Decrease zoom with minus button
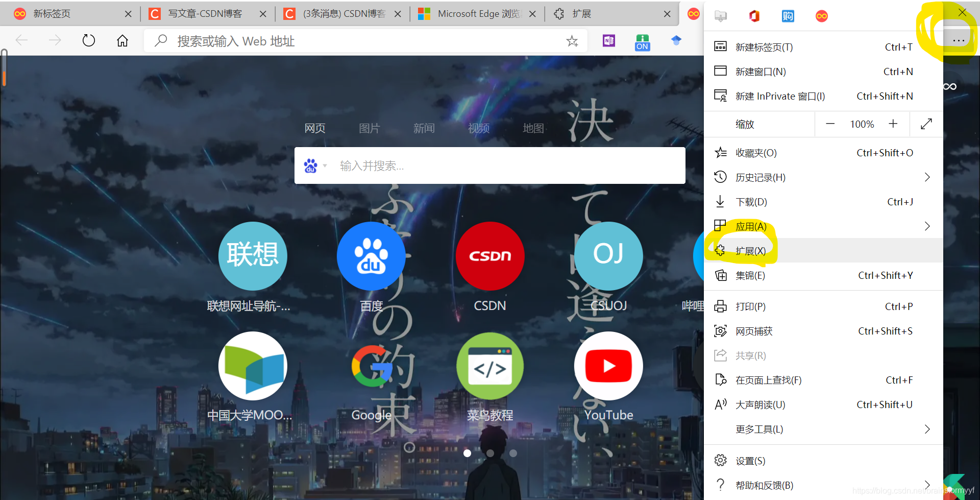 click(830, 124)
